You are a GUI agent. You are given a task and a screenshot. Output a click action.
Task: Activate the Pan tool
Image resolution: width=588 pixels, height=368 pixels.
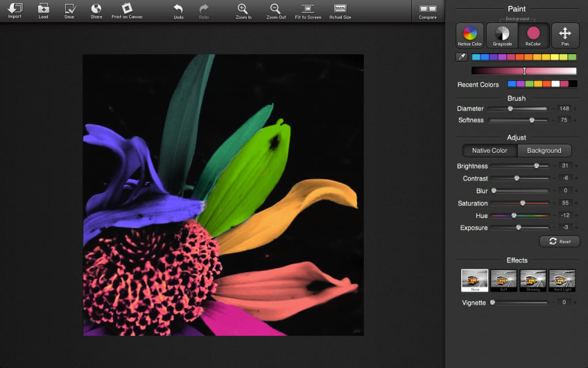[565, 35]
